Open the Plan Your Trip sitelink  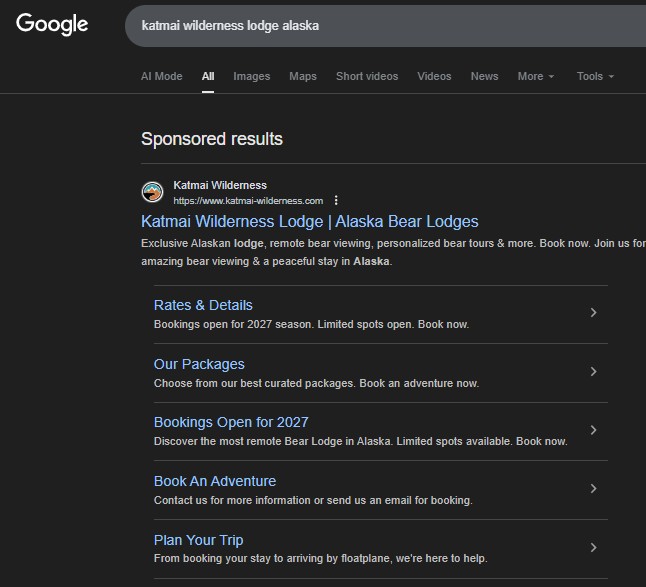pyautogui.click(x=199, y=540)
